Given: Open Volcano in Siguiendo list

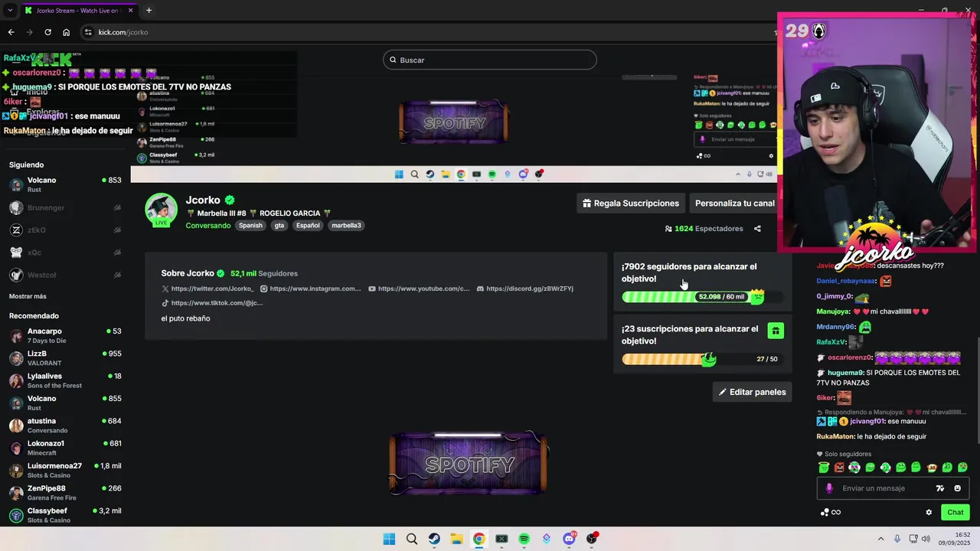Looking at the screenshot, I should click(65, 184).
